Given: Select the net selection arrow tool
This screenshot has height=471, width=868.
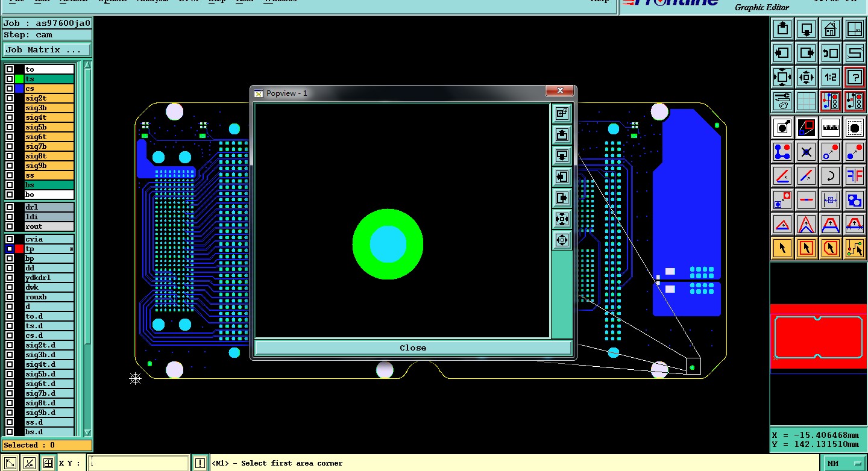Looking at the screenshot, I should click(855, 248).
